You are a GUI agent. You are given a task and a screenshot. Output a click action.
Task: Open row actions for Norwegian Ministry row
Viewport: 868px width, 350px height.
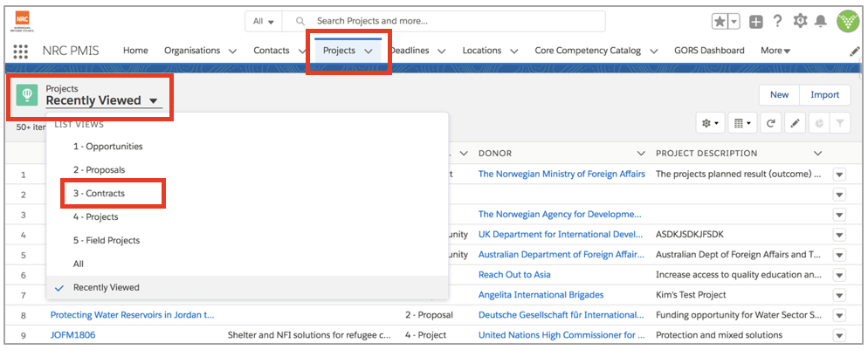(839, 175)
